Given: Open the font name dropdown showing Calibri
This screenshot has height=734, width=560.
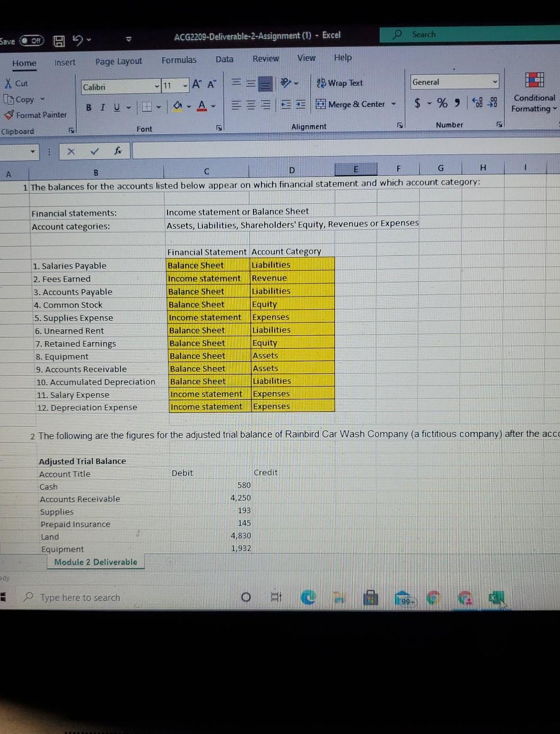Looking at the screenshot, I should click(156, 86).
